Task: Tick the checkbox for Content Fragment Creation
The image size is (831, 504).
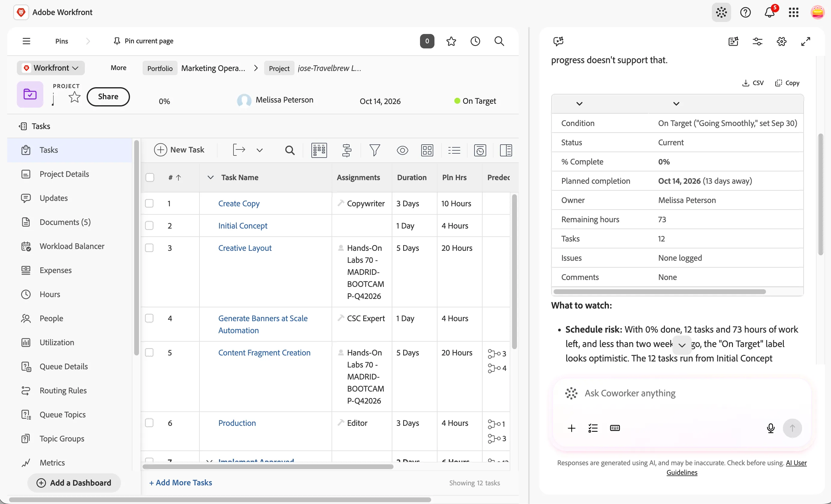Action: 149,353
